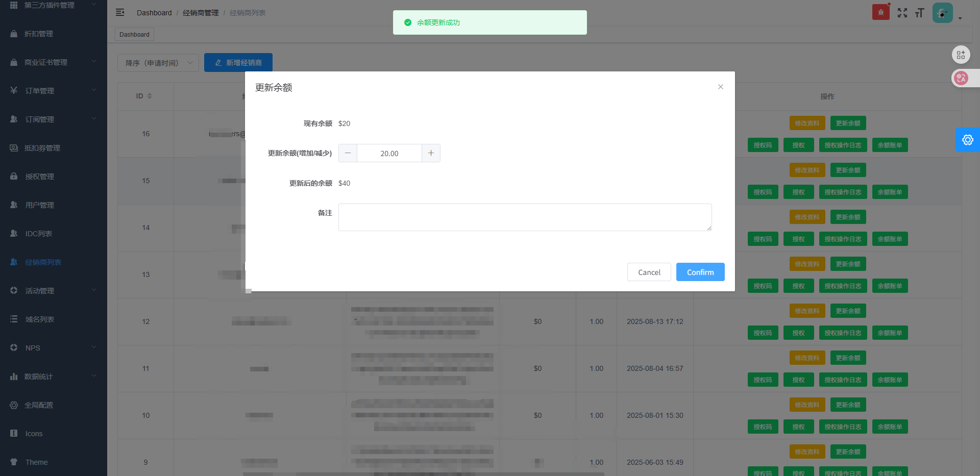Image resolution: width=980 pixels, height=476 pixels.
Task: Toggle the sidebar collapse hamburger icon
Action: [120, 13]
